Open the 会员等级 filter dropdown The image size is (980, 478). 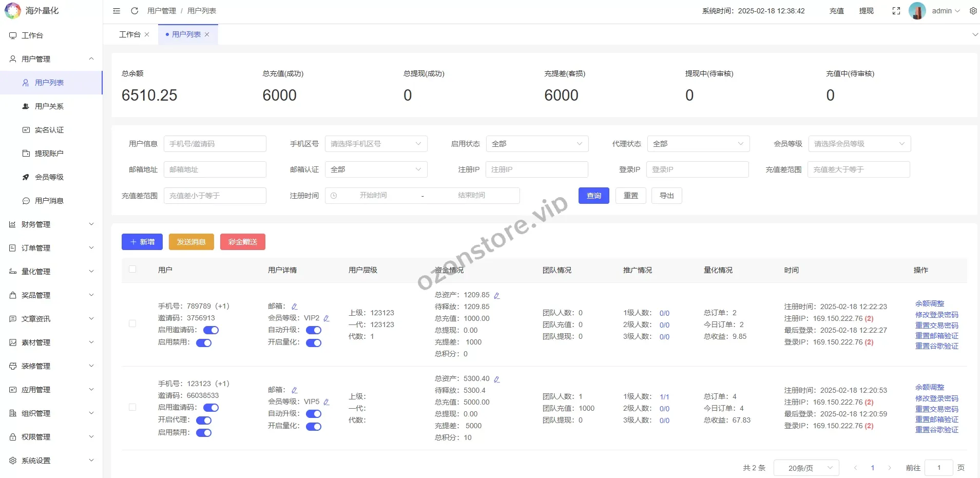tap(859, 144)
